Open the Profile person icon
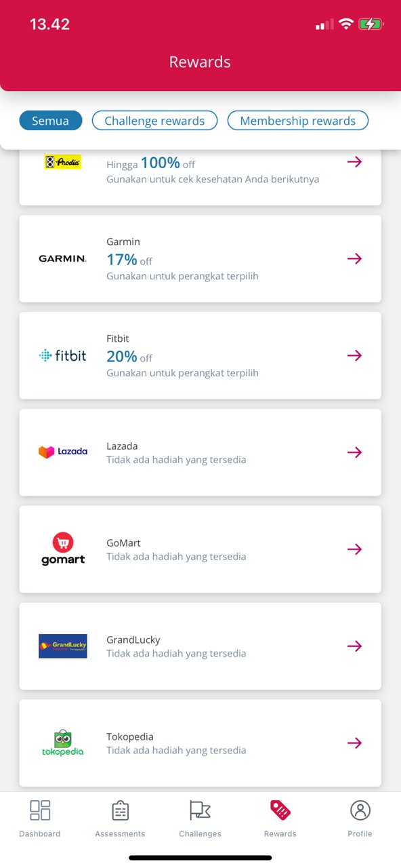Image resolution: width=401 pixels, height=868 pixels. [360, 810]
